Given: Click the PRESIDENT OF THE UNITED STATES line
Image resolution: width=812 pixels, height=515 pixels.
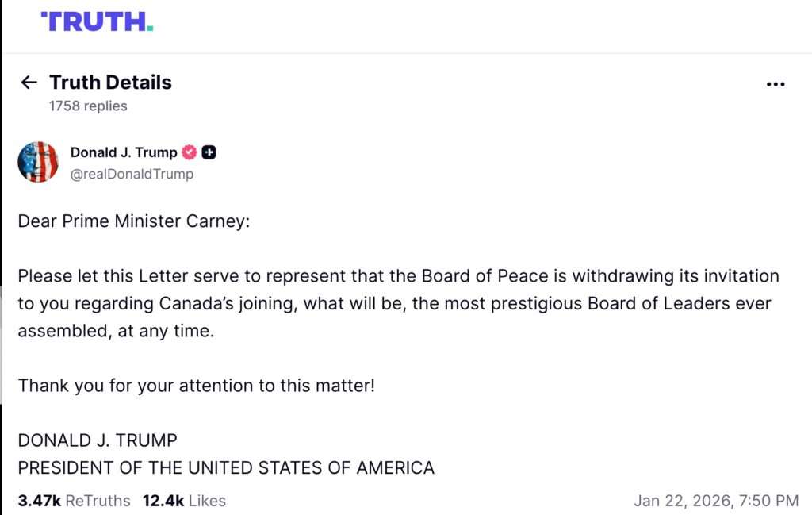Looking at the screenshot, I should coord(226,467).
